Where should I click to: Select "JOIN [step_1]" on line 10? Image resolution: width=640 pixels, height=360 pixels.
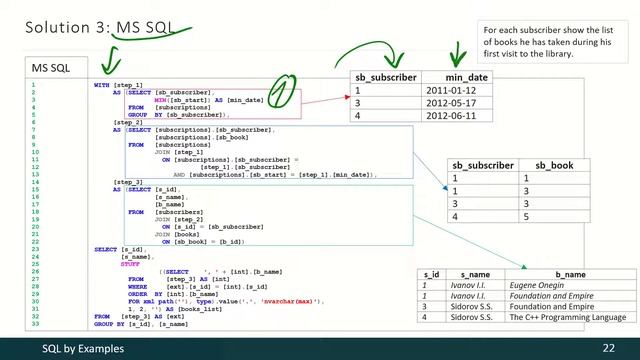[x=179, y=152]
